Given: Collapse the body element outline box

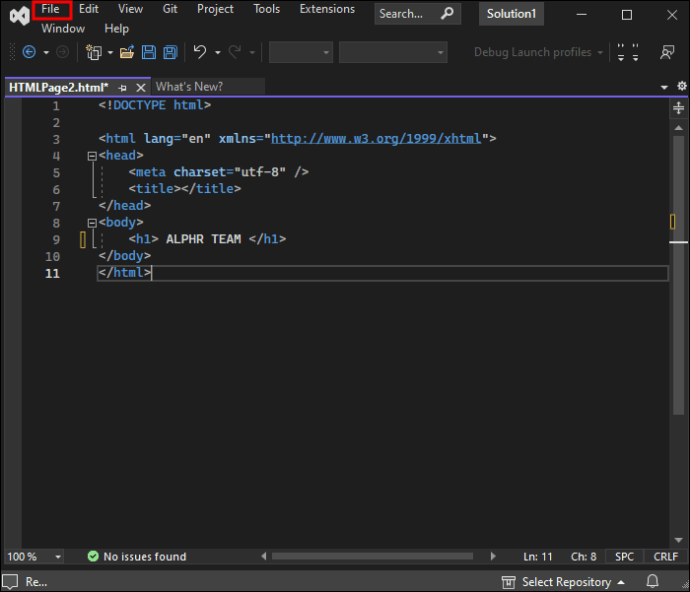Looking at the screenshot, I should (92, 223).
